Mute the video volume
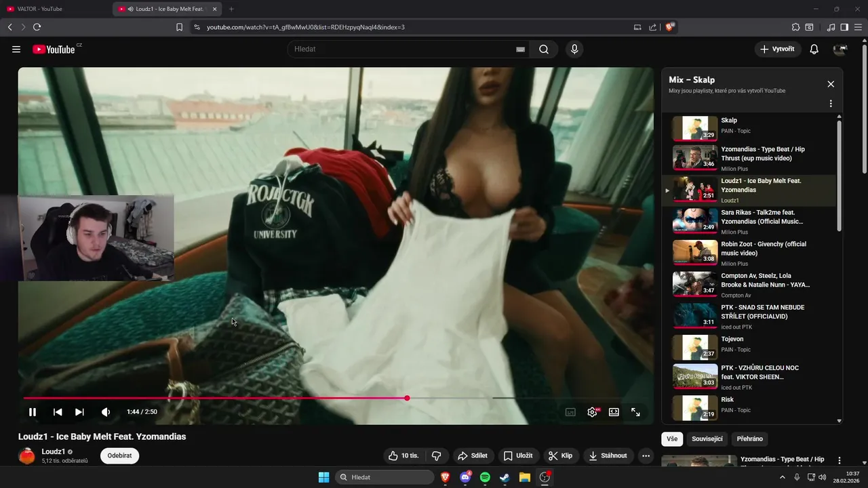The image size is (868, 488). [x=106, y=412]
